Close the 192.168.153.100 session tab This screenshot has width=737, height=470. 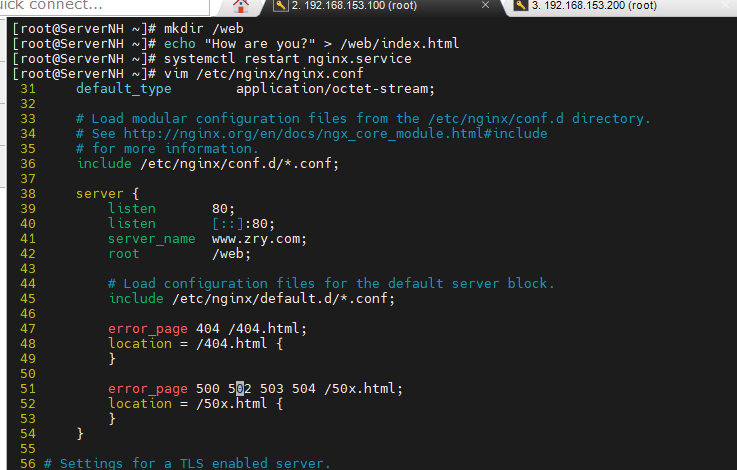[486, 5]
